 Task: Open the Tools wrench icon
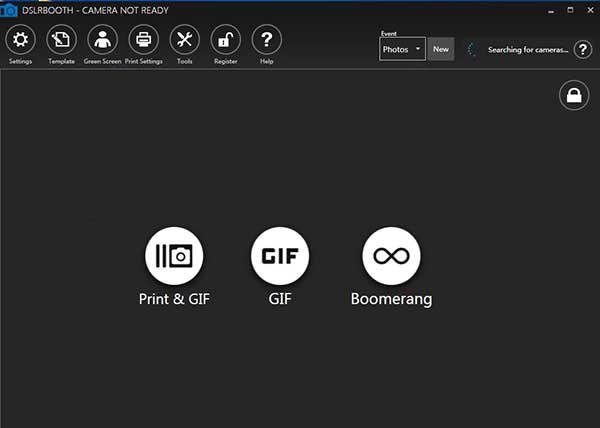pyautogui.click(x=184, y=39)
